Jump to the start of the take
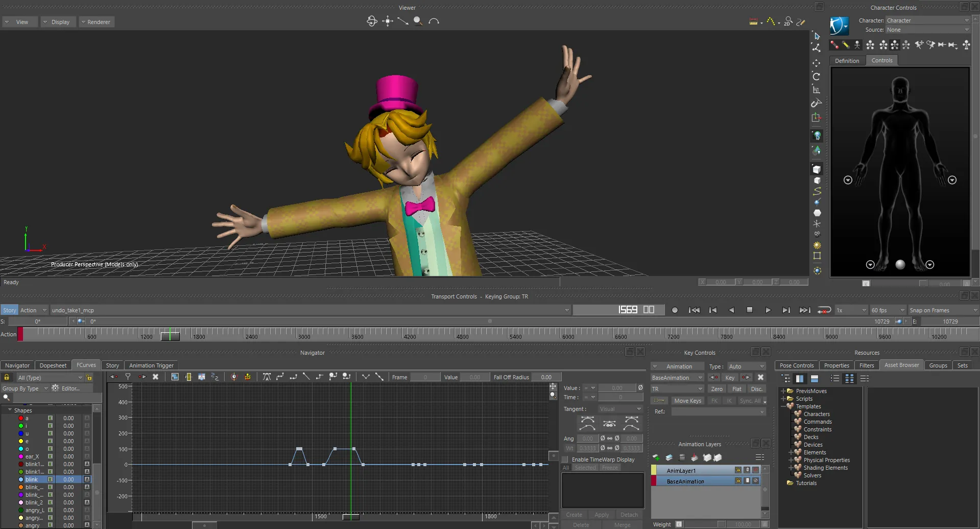980x529 pixels. tap(694, 310)
